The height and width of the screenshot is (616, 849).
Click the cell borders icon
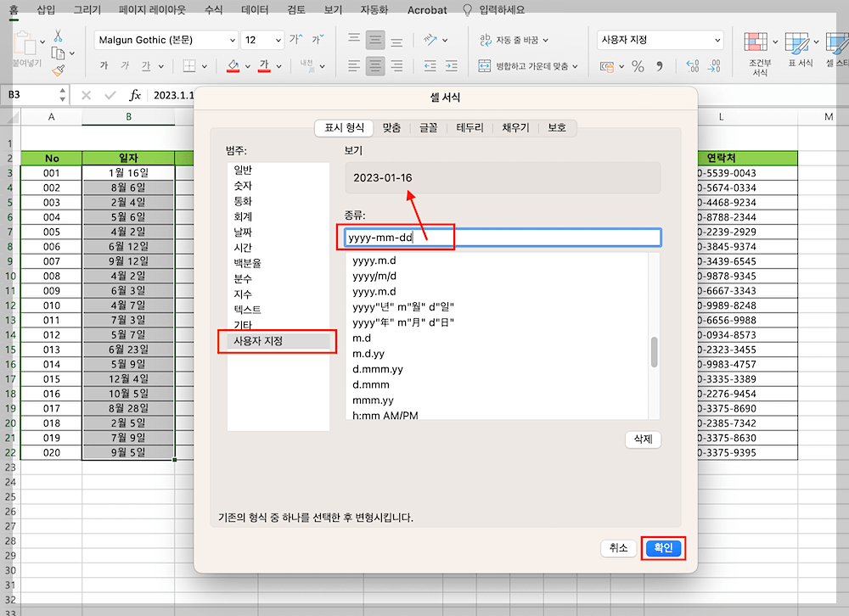pos(189,66)
